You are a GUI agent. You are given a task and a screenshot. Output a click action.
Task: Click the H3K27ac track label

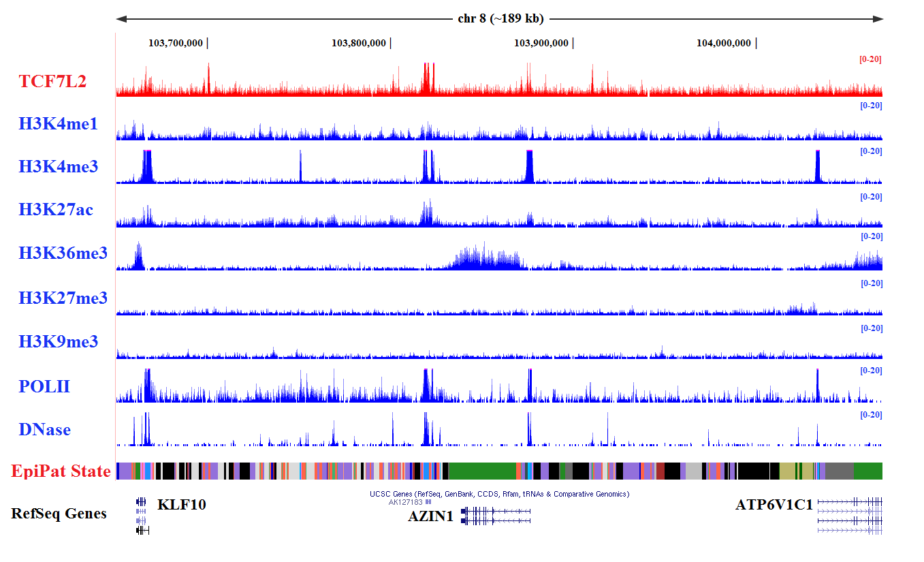pyautogui.click(x=56, y=210)
